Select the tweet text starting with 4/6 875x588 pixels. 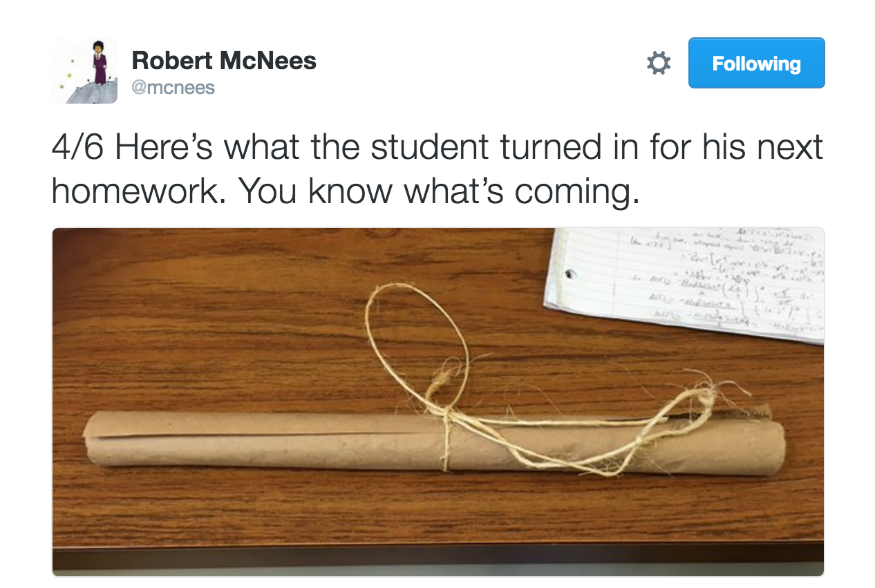coord(437,170)
